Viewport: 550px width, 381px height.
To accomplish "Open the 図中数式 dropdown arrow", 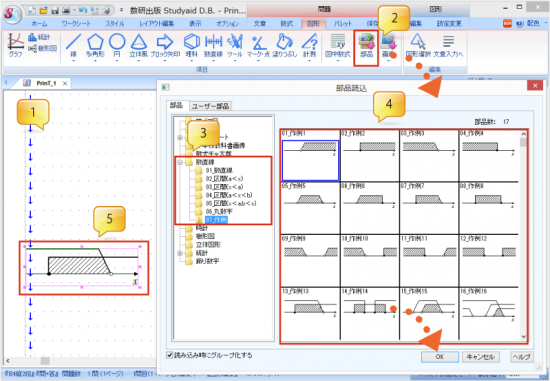I will [x=337, y=61].
